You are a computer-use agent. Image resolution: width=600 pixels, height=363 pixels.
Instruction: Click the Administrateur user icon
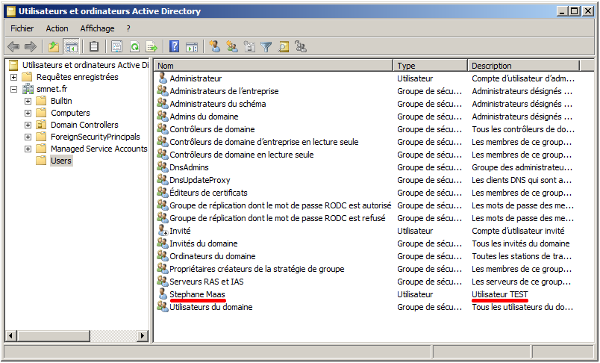(163, 78)
